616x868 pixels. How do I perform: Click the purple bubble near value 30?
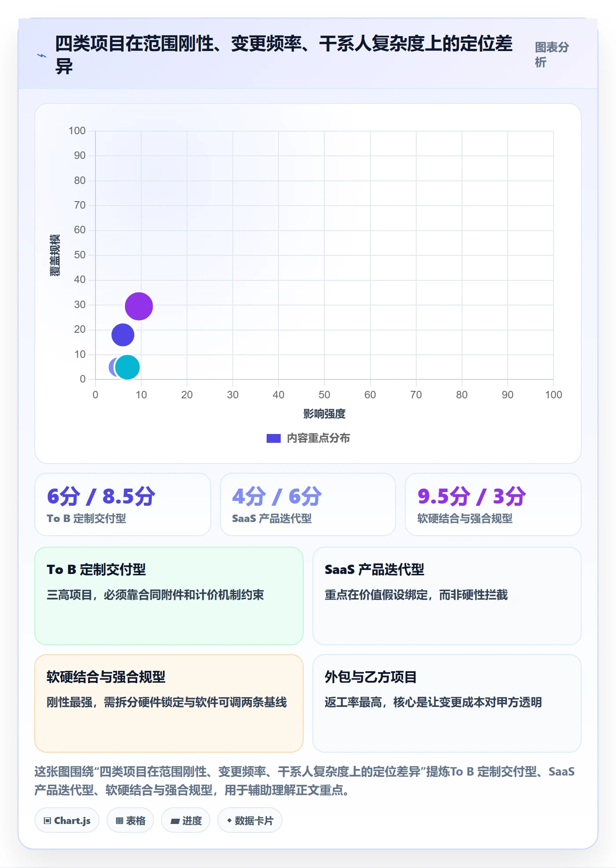(x=139, y=306)
